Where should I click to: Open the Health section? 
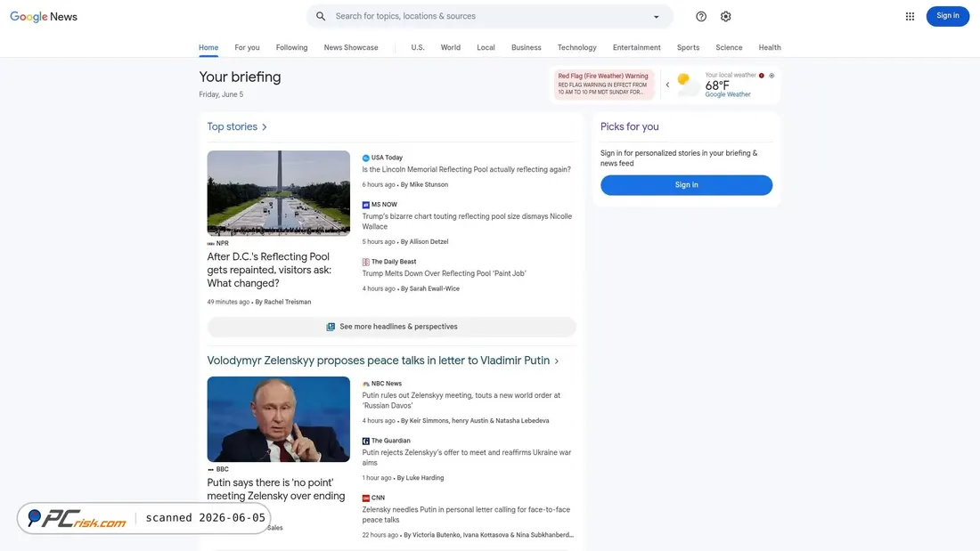point(770,47)
